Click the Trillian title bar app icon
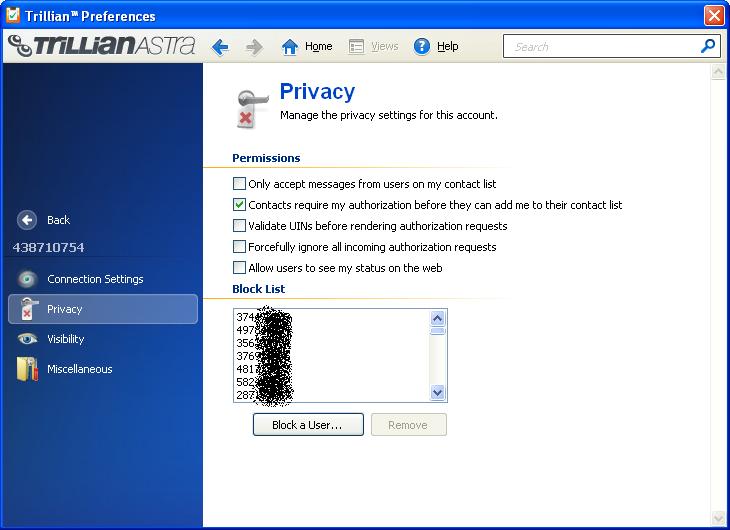 pyautogui.click(x=13, y=15)
